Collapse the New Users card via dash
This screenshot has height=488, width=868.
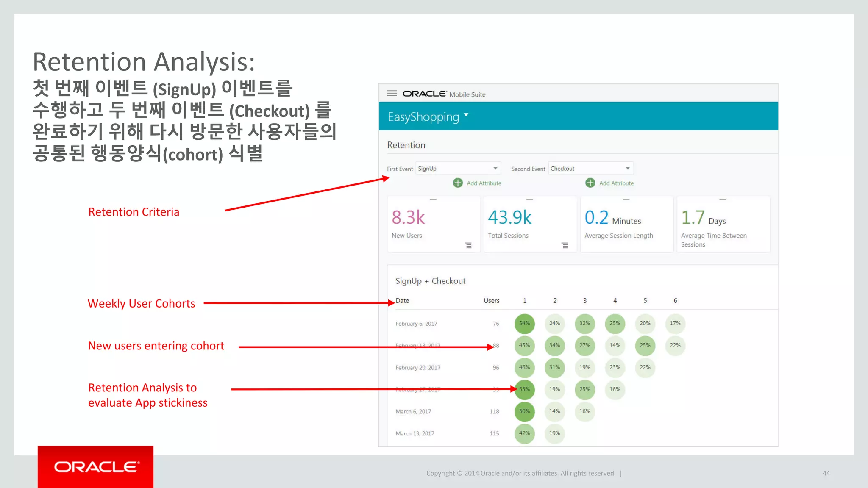[433, 199]
